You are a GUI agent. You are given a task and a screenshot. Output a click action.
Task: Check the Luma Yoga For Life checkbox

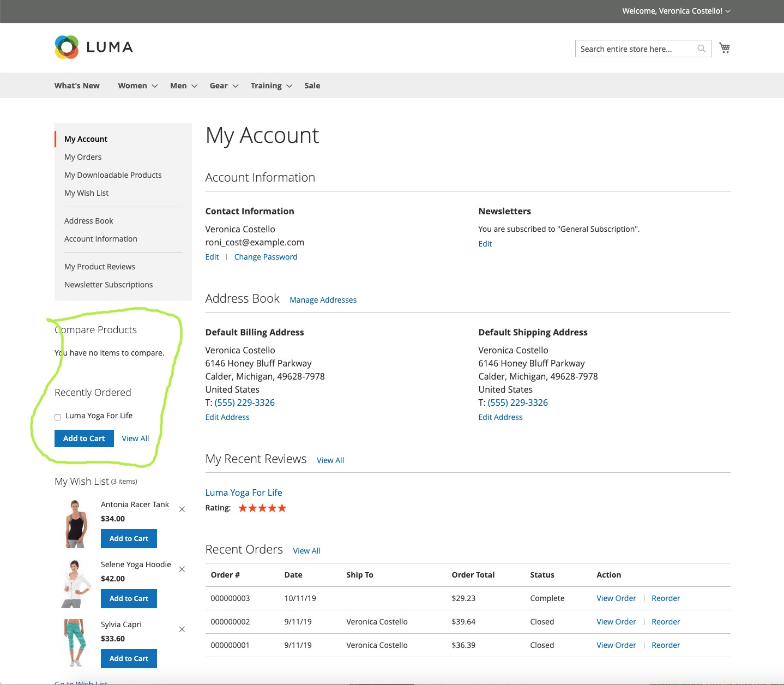58,417
